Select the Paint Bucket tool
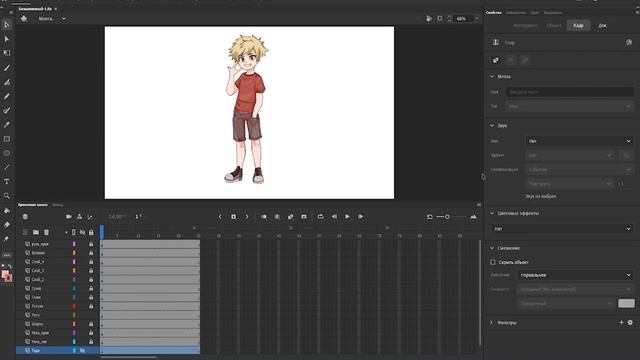Screen dimensions: 640x360 pos(7,211)
